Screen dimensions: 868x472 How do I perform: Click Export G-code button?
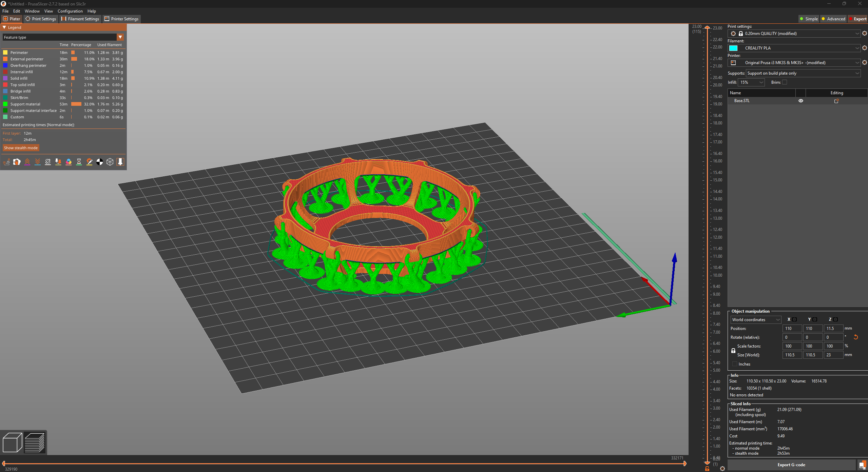pos(791,465)
